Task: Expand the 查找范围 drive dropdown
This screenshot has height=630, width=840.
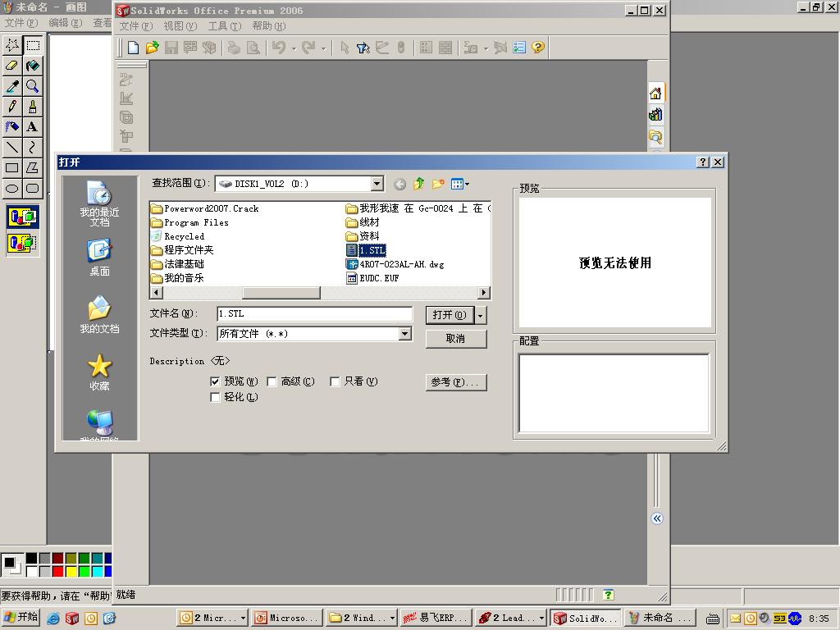Action: click(377, 184)
